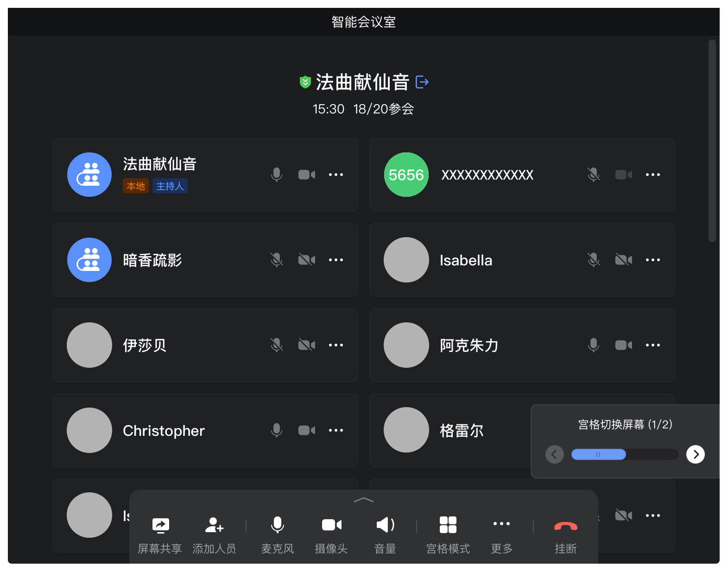Unmute microphone for XXXXXXXXXXXX participant

click(x=594, y=175)
